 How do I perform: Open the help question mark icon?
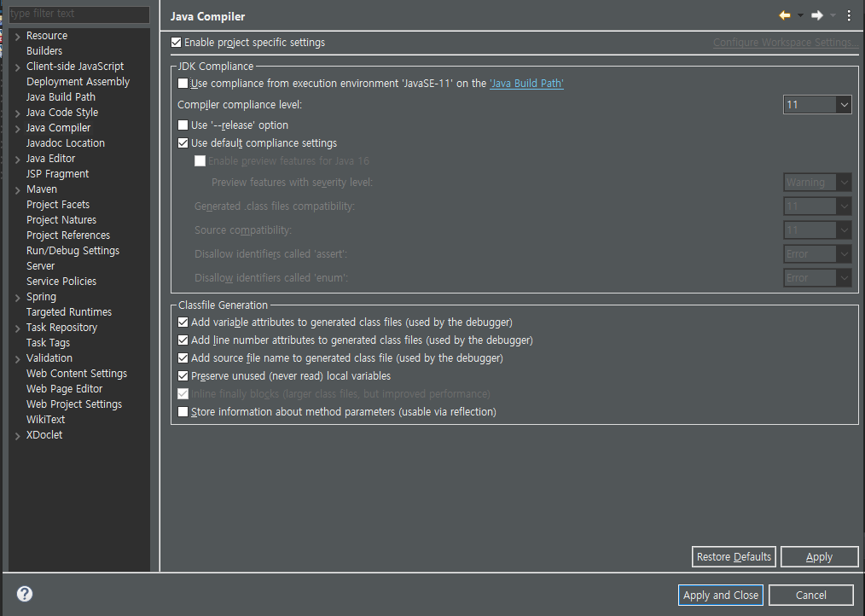click(24, 594)
